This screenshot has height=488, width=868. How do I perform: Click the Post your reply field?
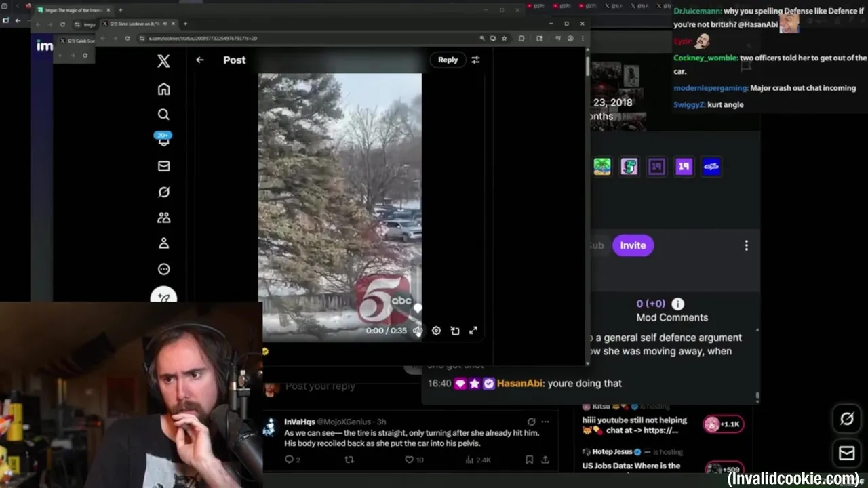click(320, 386)
